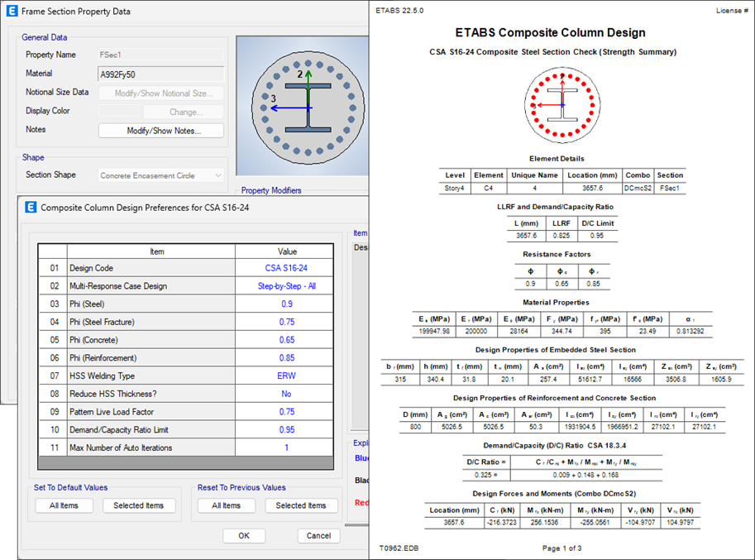Viewport: 755px width, 560px height.
Task: Click the Modify/Show Notional Size button
Action: pos(161,93)
